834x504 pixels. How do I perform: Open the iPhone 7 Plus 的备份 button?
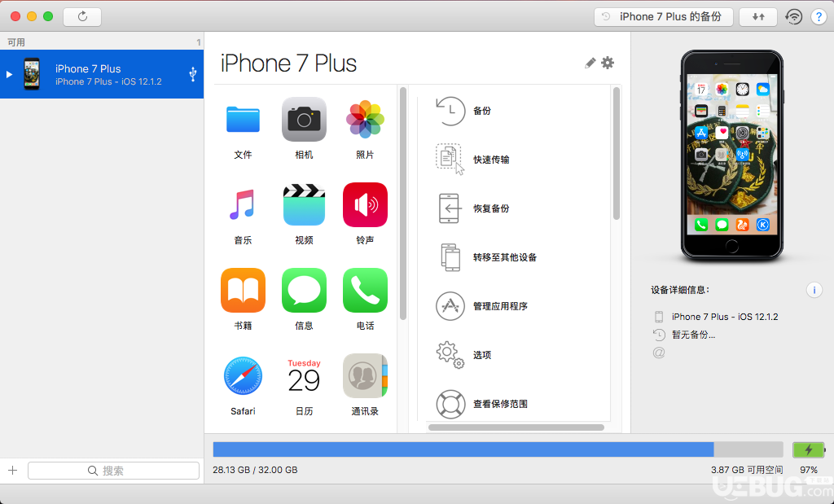click(x=663, y=16)
